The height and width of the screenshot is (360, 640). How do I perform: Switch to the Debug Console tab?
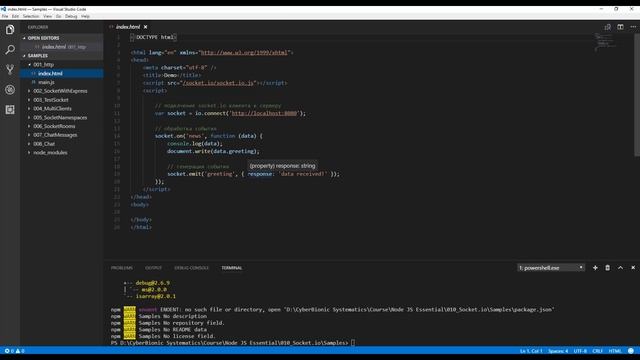coord(191,268)
